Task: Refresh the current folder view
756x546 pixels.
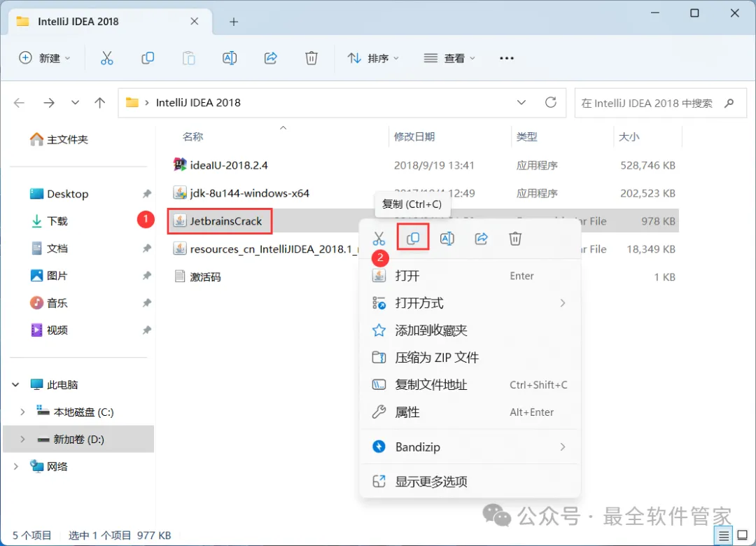Action: pyautogui.click(x=551, y=102)
